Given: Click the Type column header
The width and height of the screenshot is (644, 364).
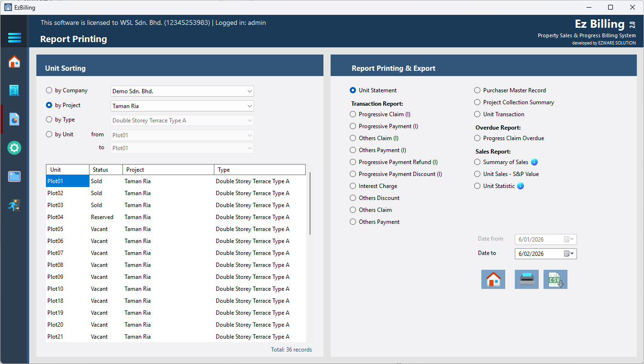Looking at the screenshot, I should 260,170.
